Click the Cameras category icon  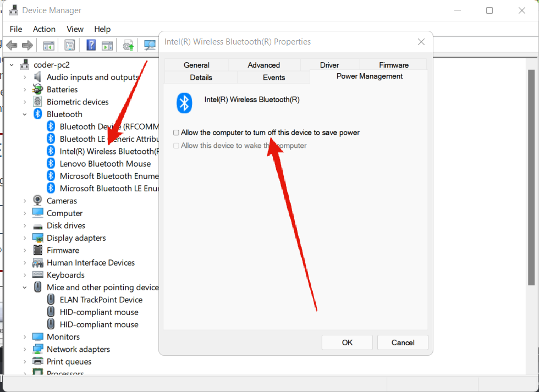pyautogui.click(x=37, y=200)
